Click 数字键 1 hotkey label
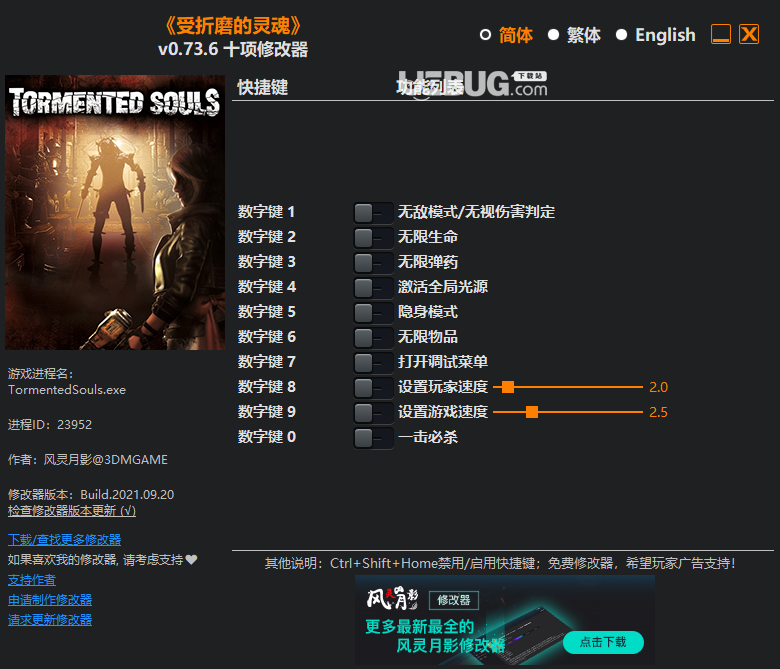This screenshot has height=669, width=780. click(266, 212)
